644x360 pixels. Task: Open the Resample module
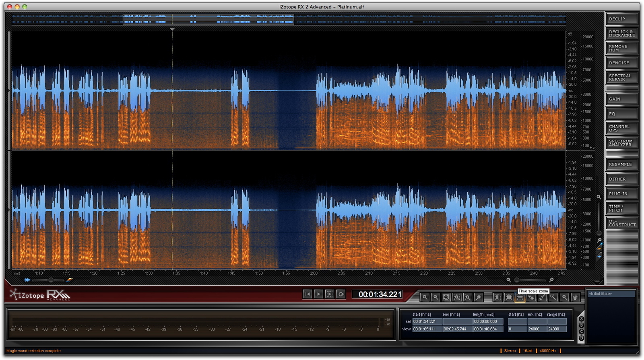(x=622, y=165)
